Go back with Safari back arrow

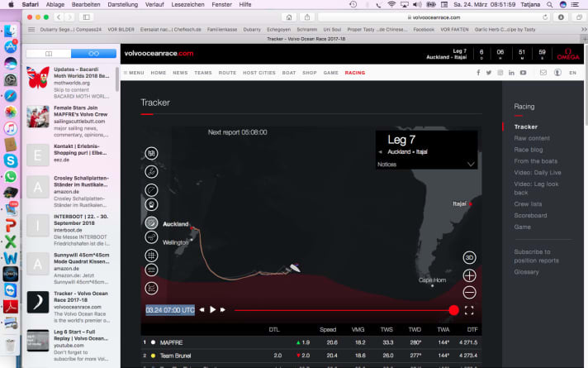pyautogui.click(x=59, y=17)
